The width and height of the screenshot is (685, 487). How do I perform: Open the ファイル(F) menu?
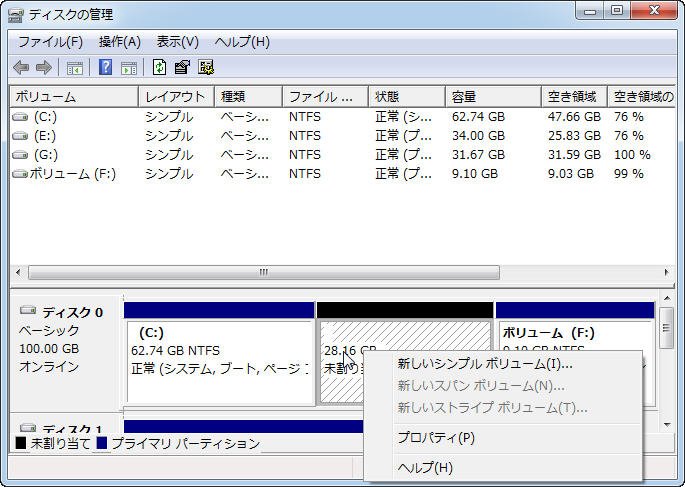point(50,42)
